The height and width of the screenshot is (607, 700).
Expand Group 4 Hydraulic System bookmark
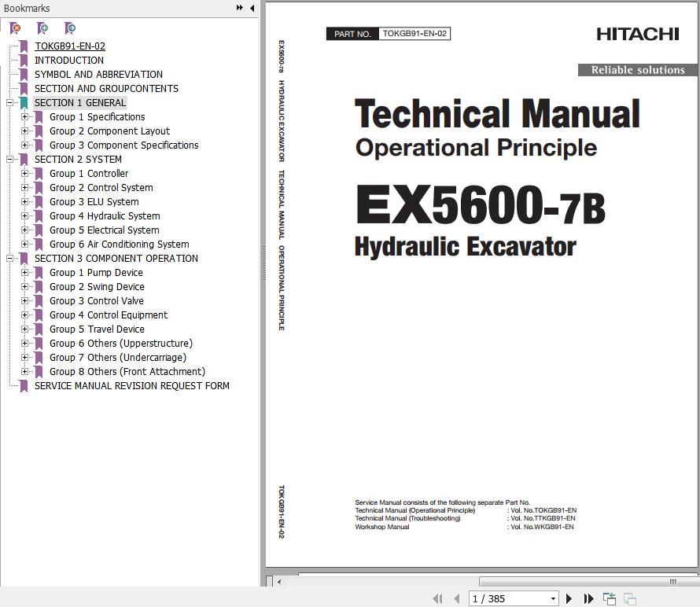[x=25, y=216]
